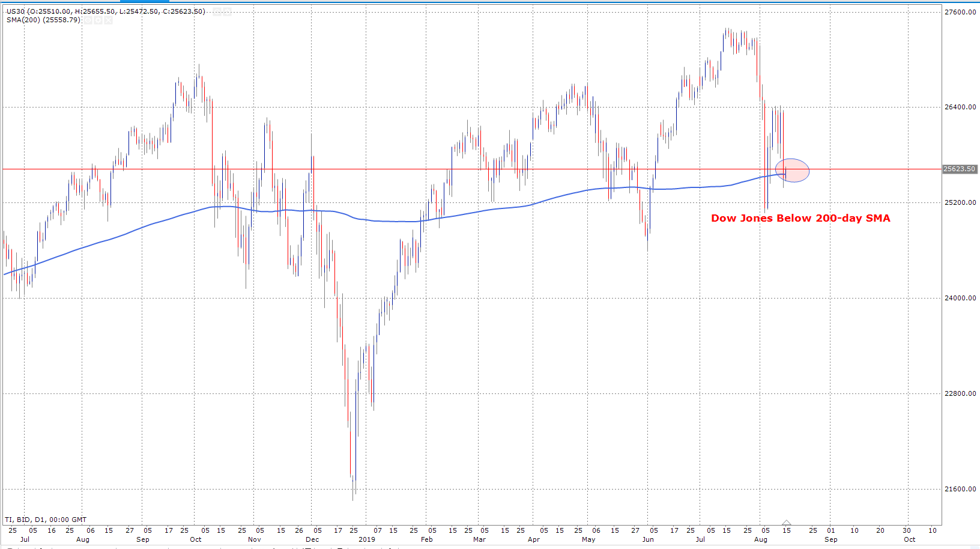Click the Apr month label on time axis
980x549 pixels.
533,539
